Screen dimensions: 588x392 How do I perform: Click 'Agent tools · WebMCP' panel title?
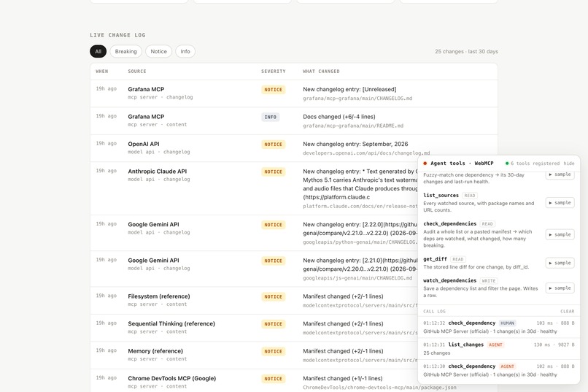(462, 164)
